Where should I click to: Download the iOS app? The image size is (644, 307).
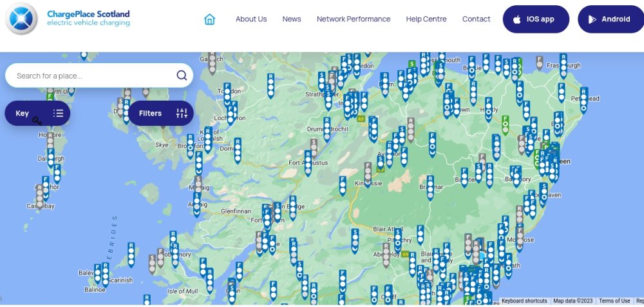[x=536, y=19]
